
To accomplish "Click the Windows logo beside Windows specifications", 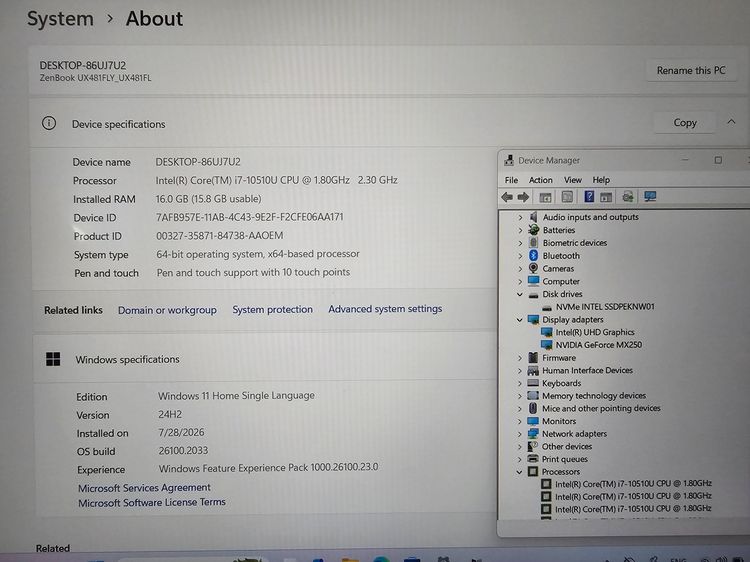I will point(53,359).
